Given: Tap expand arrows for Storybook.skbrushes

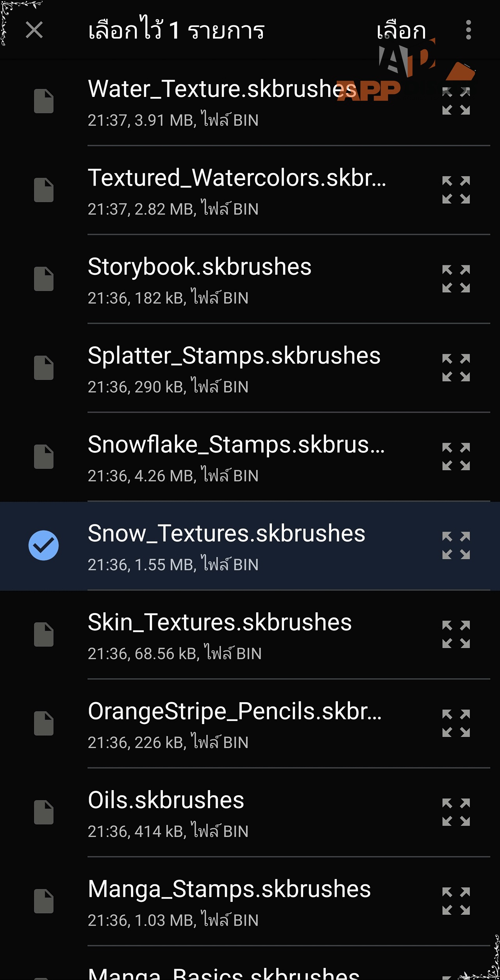Looking at the screenshot, I should click(456, 279).
